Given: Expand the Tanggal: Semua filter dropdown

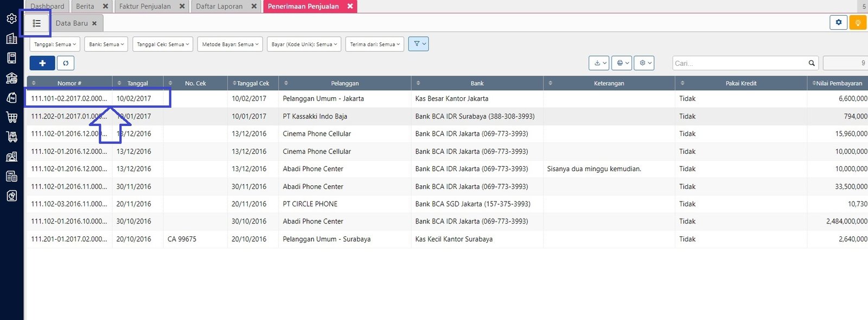Looking at the screenshot, I should pyautogui.click(x=55, y=45).
